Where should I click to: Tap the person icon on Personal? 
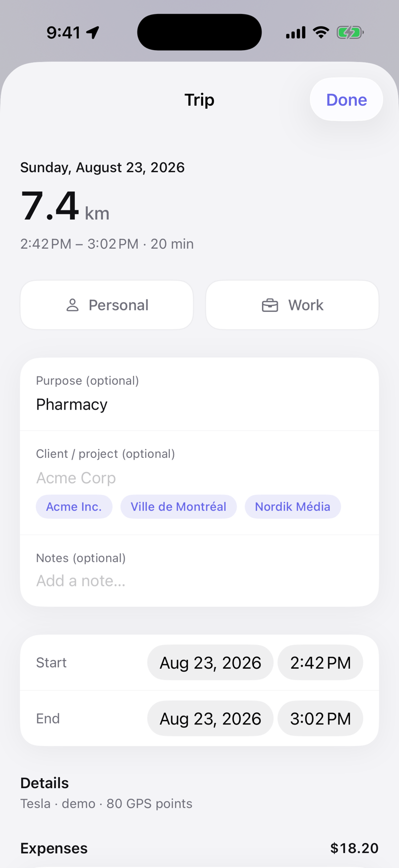tap(72, 305)
